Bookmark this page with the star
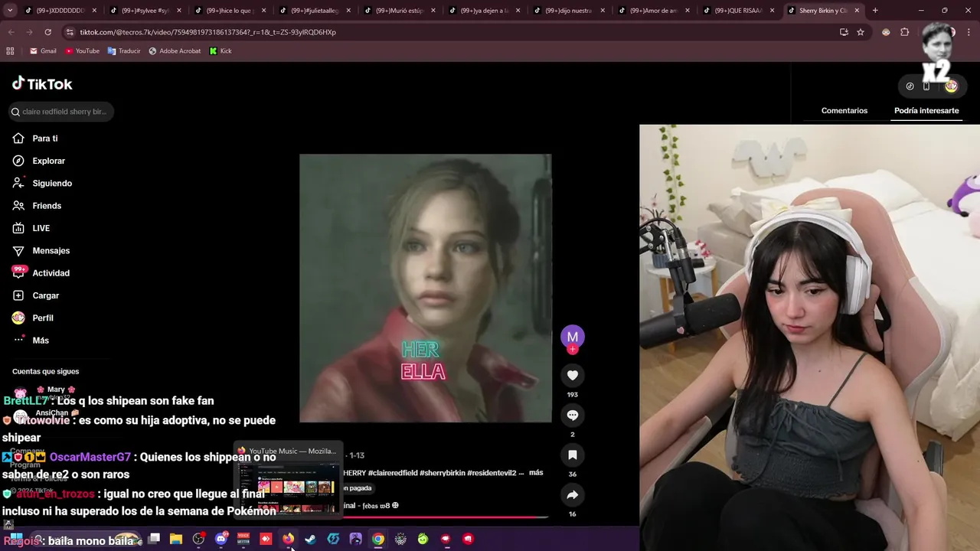Screen dimensions: 980x551 pos(861,32)
